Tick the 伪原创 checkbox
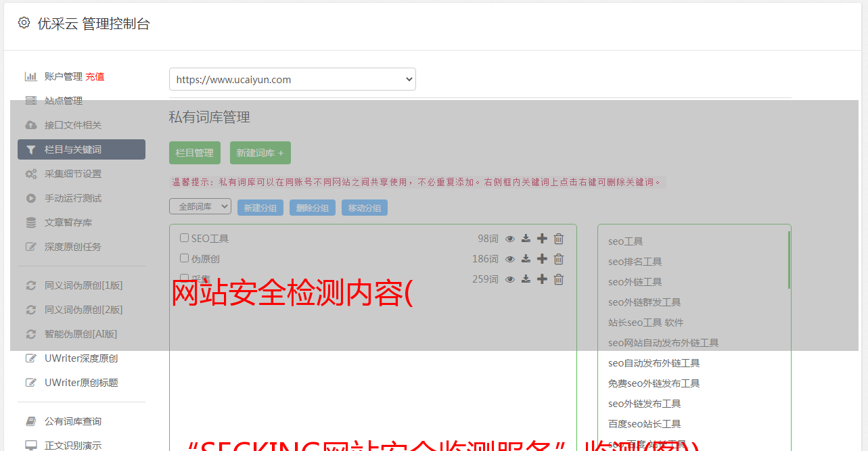This screenshot has height=451, width=868. [x=184, y=258]
